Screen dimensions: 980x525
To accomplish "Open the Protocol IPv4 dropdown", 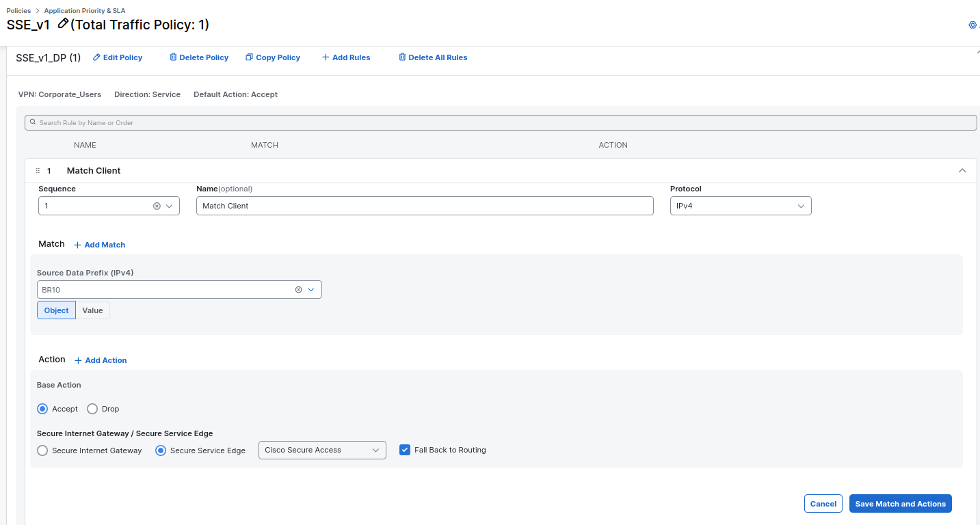I will 740,206.
